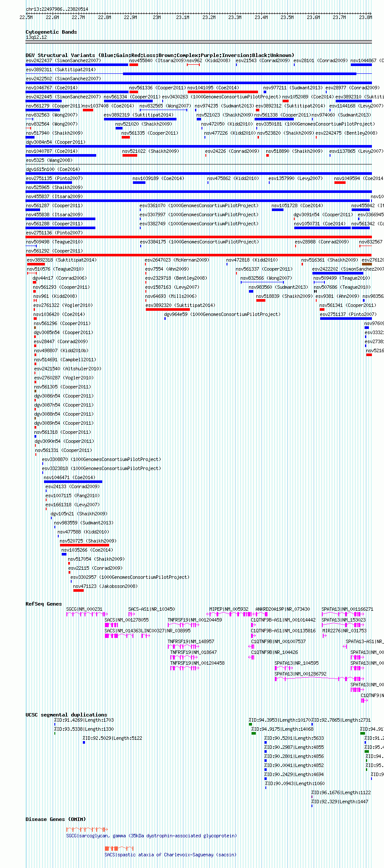The height and width of the screenshot is (868, 384).
Task: Open variant esv3892319 (Suktitipat2014)
Action: coord(138,115)
